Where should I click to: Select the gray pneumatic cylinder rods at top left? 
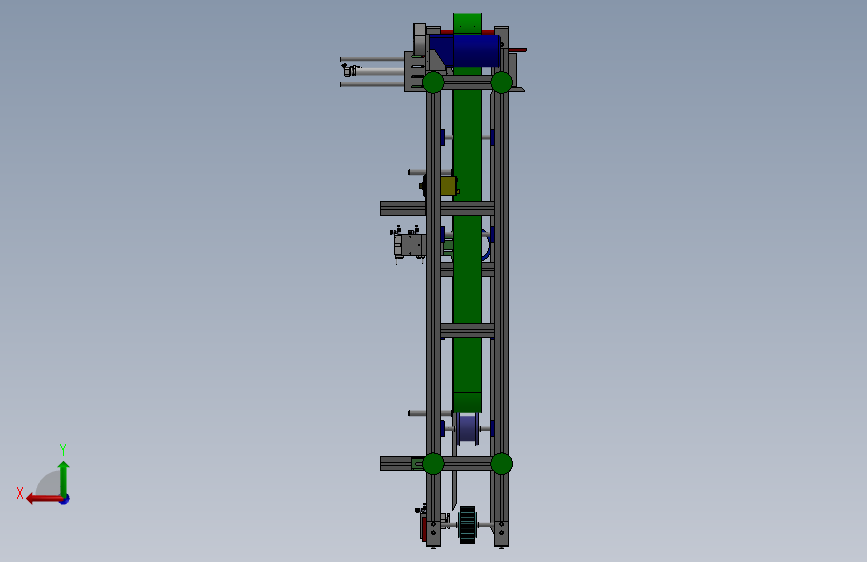pos(372,72)
